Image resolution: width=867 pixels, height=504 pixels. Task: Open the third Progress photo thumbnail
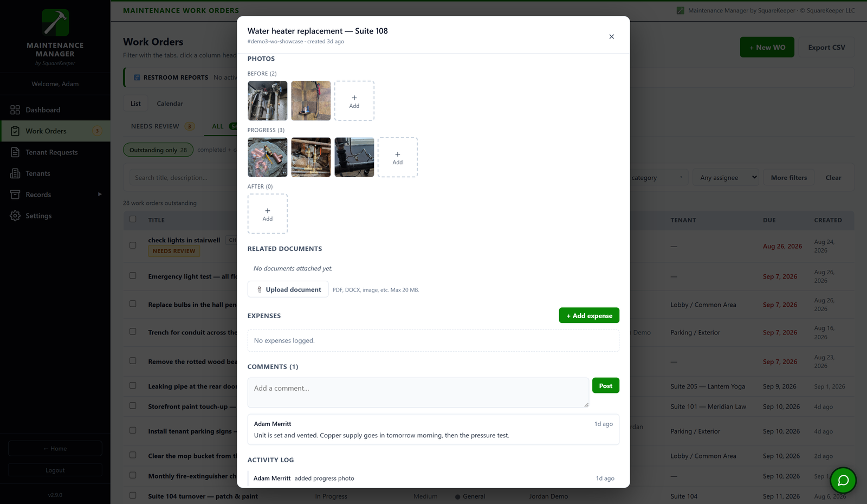pyautogui.click(x=354, y=157)
